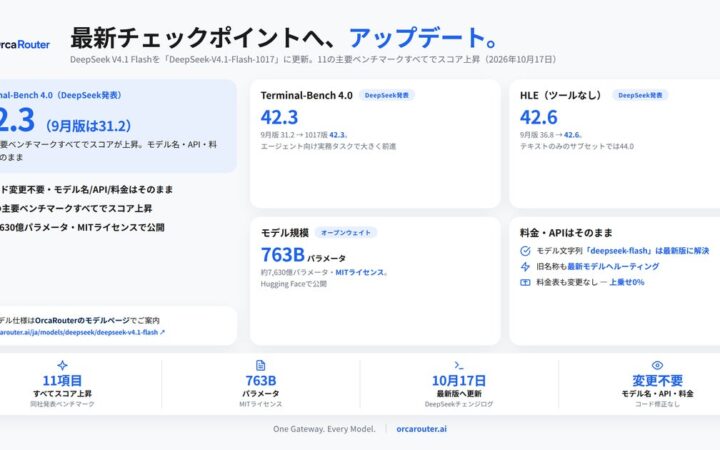Click the 11項目 stat in the bottom bar
The width and height of the screenshot is (720, 450).
[x=62, y=381]
